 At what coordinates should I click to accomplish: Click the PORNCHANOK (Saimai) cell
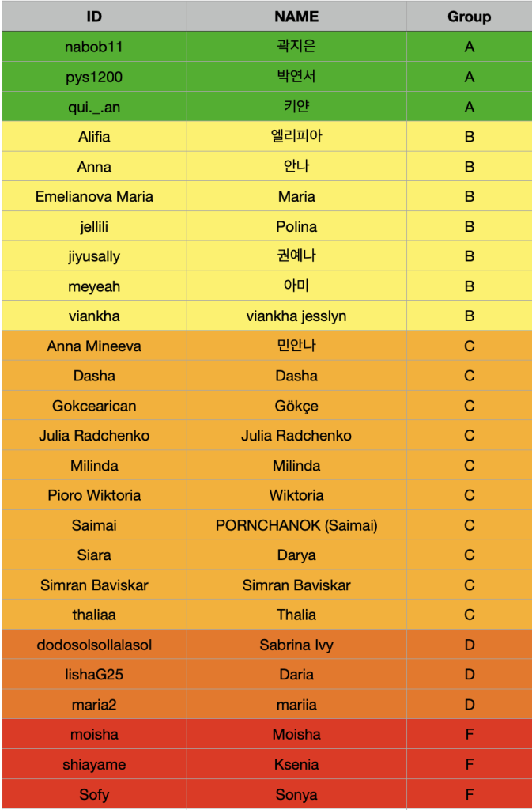coord(296,525)
